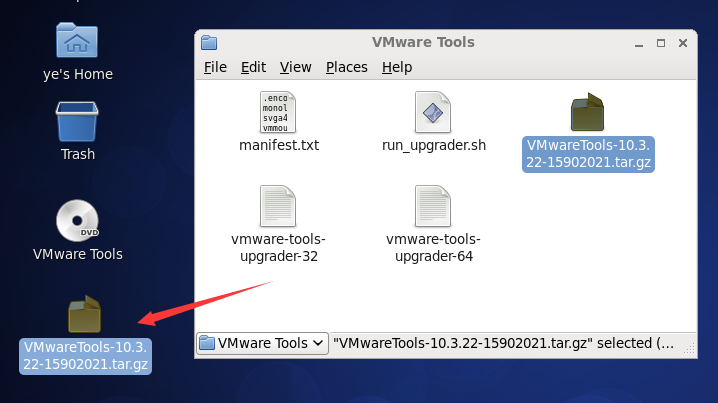Click highlighted tar.gz file name in window

[588, 154]
